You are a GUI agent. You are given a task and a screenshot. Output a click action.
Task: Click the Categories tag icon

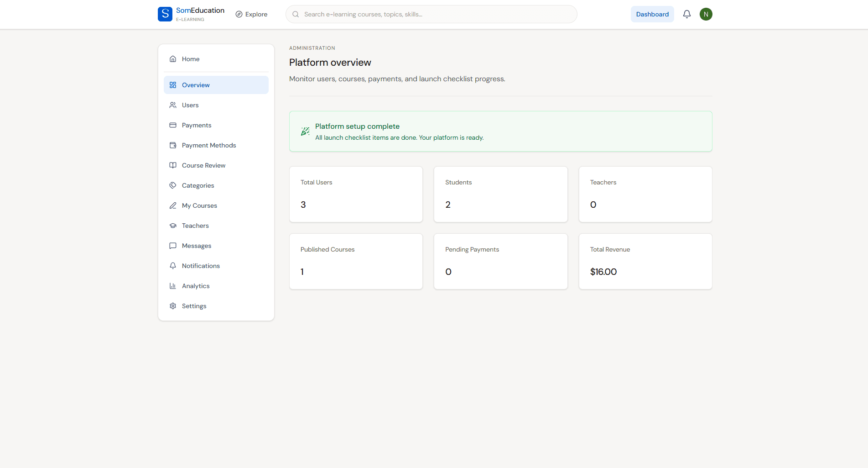coord(173,185)
